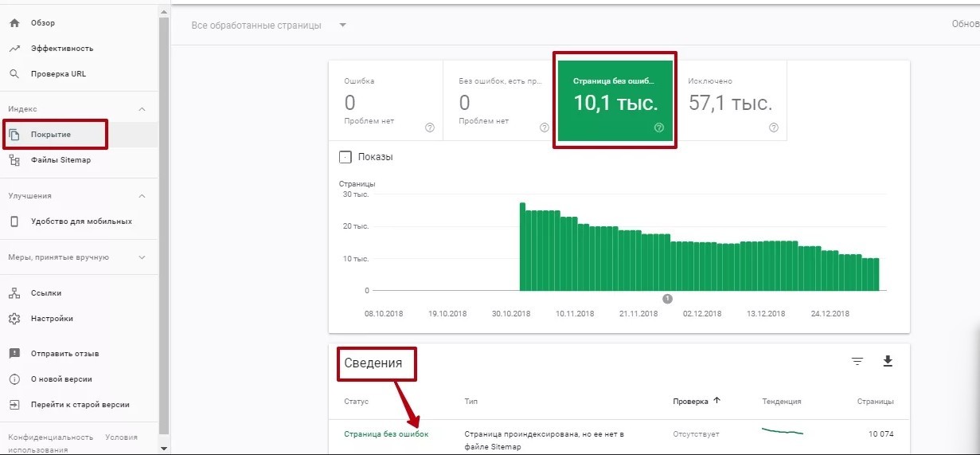This screenshot has width=980, height=455.
Task: Open help icon in Ошибка card
Action: pyautogui.click(x=430, y=127)
